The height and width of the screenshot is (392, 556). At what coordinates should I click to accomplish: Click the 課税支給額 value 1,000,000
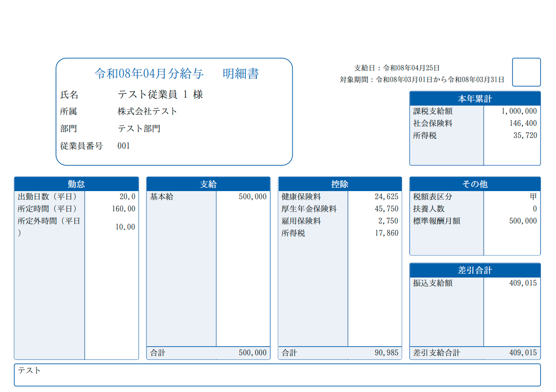pyautogui.click(x=519, y=111)
